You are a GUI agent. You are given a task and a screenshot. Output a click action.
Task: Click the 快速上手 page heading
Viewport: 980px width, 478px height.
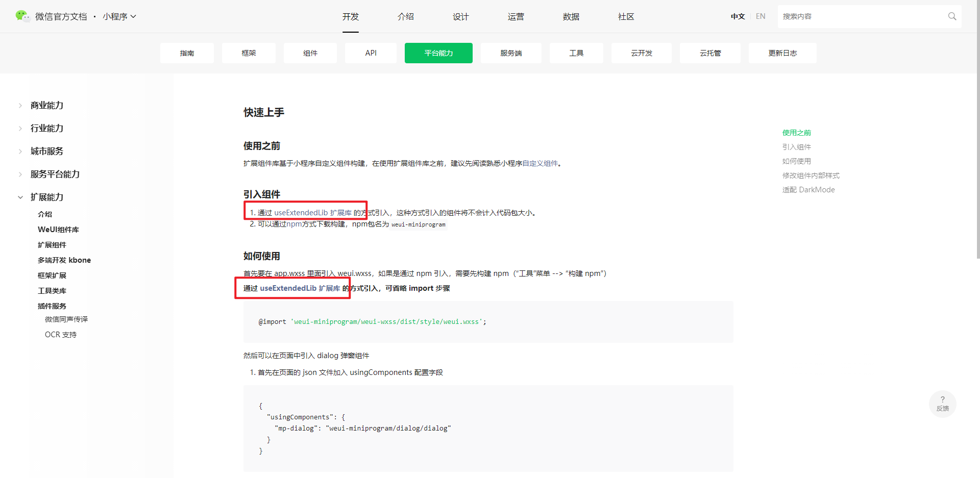point(264,112)
